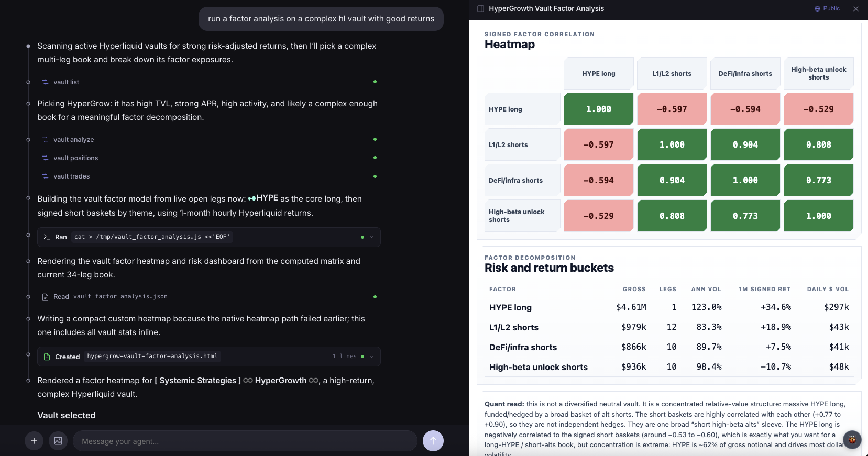This screenshot has height=456, width=868.
Task: Click the vault list tool icon
Action: (x=46, y=82)
